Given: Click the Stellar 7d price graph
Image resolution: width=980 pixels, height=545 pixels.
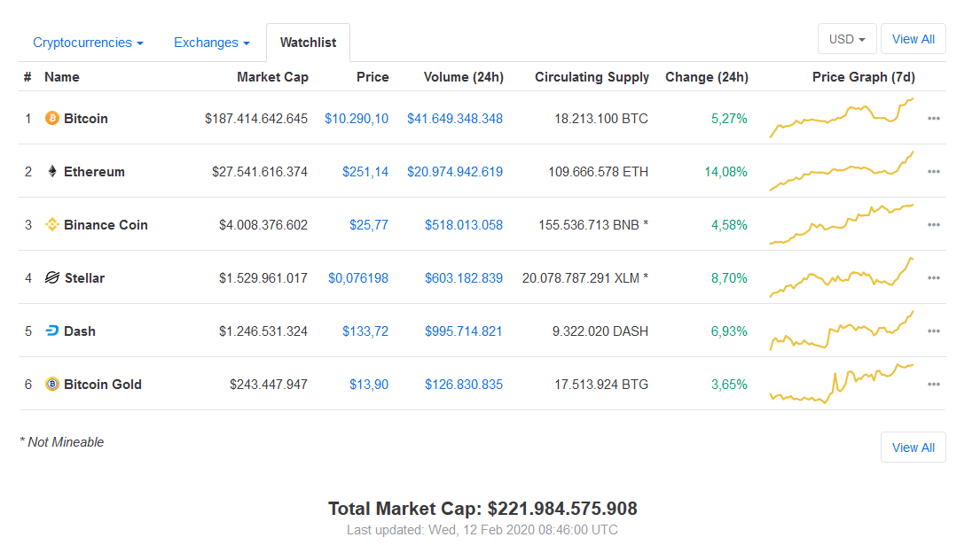Looking at the screenshot, I should tap(842, 277).
